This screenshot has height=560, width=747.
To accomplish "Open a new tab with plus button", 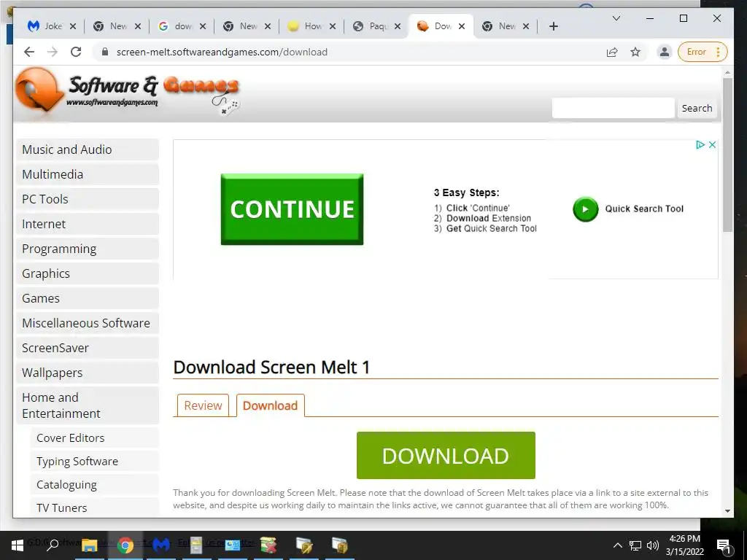I will 553,26.
